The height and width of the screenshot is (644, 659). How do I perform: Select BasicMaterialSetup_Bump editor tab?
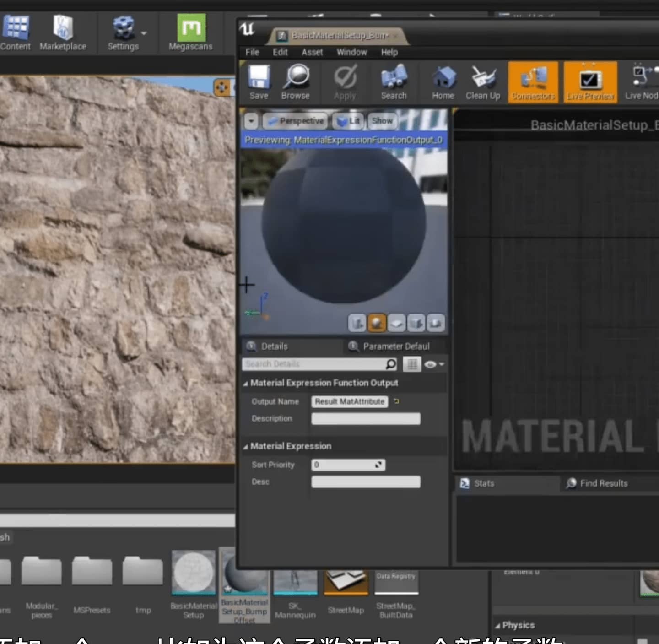340,36
